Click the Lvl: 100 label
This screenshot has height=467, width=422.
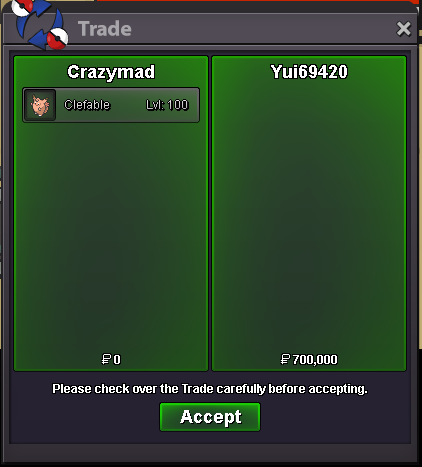tap(167, 105)
